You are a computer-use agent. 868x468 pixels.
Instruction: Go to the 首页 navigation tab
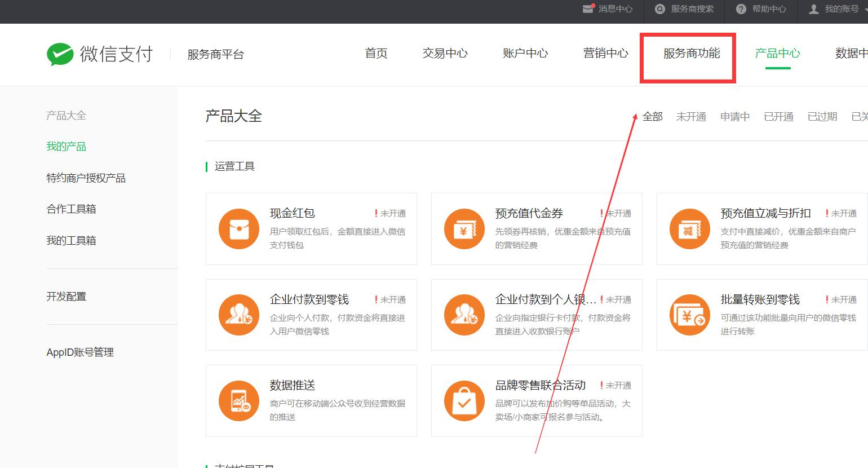377,53
